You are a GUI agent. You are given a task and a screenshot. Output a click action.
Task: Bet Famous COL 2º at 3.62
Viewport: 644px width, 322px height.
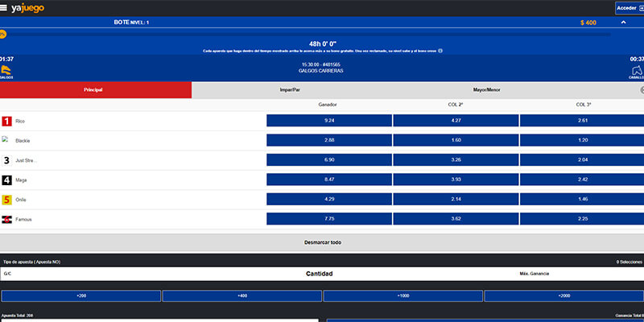pyautogui.click(x=456, y=219)
